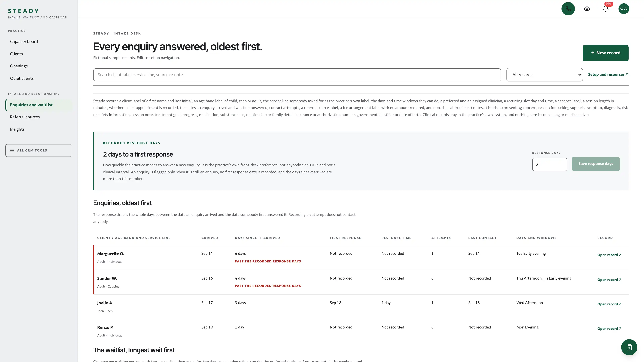Click the Days since it arrived header
This screenshot has width=644, height=362.
(257, 238)
